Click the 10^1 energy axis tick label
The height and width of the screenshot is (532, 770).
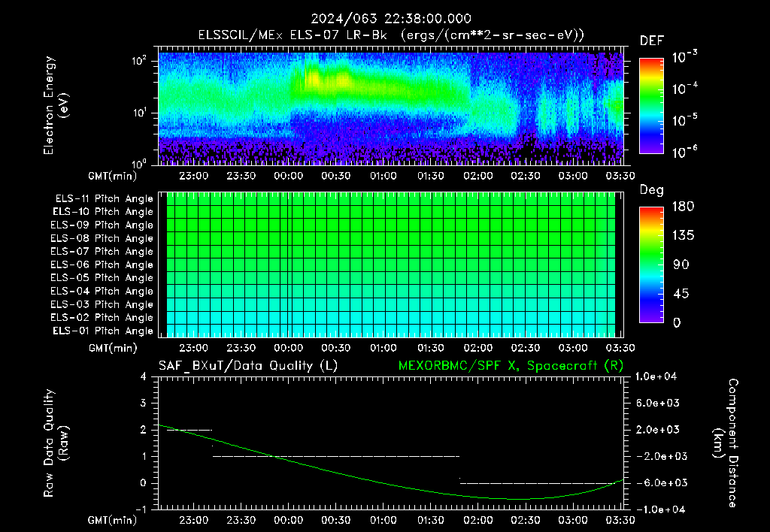pos(139,113)
